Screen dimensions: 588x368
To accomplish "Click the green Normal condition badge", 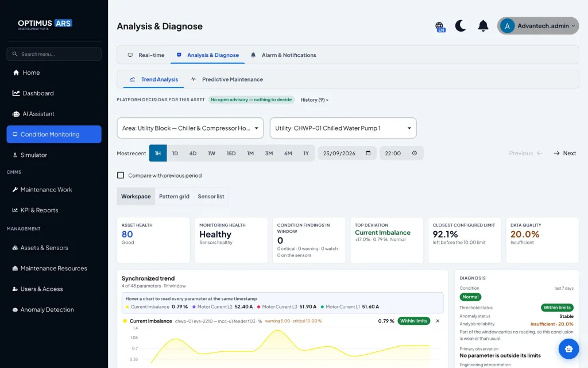I will pyautogui.click(x=470, y=297).
